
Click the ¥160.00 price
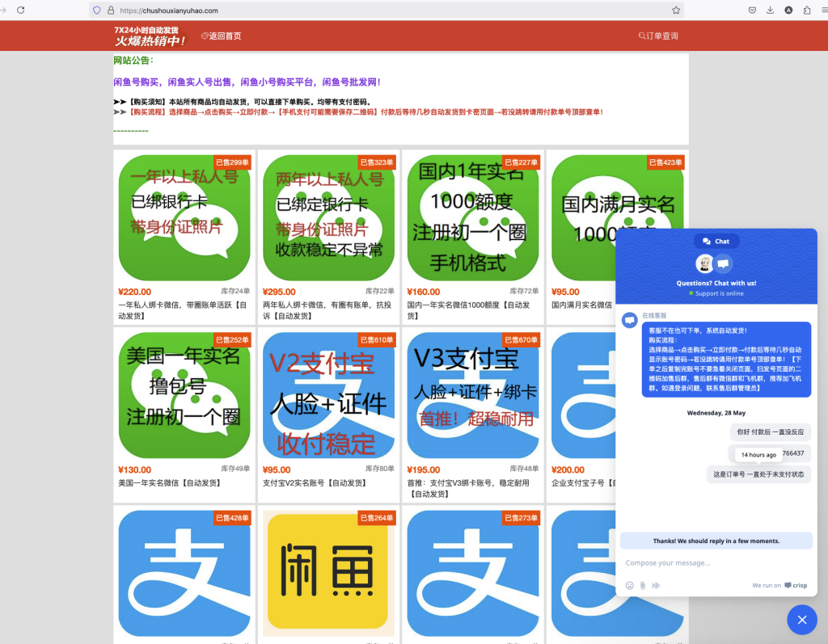click(424, 292)
